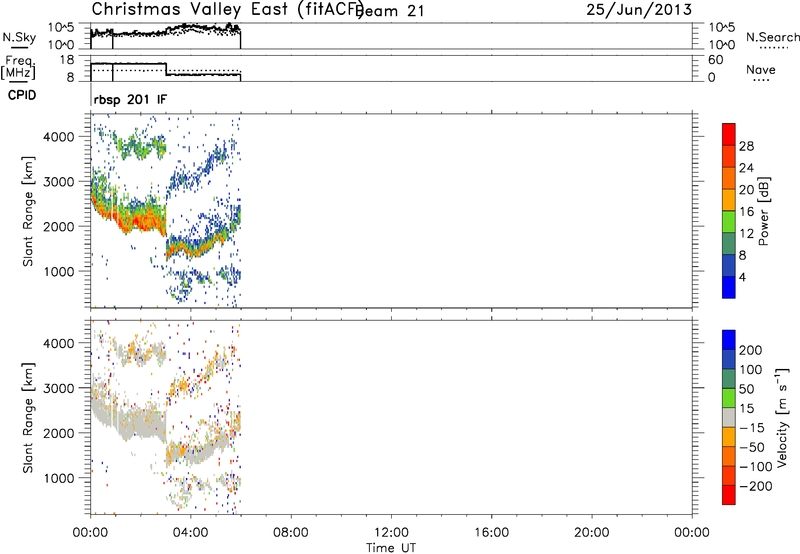Click the '20:00' time axis tick label
800x554 pixels.
click(x=592, y=533)
